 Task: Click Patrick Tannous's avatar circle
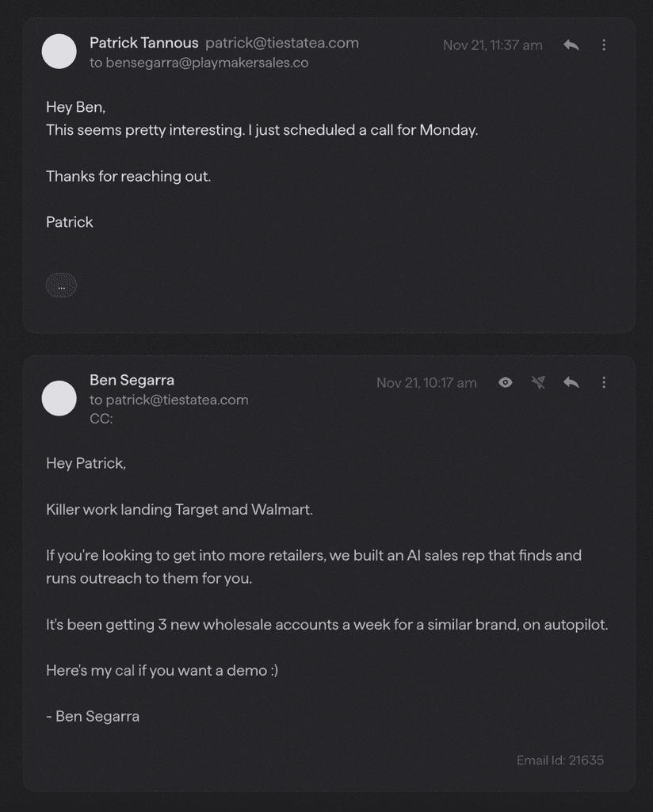coord(59,52)
